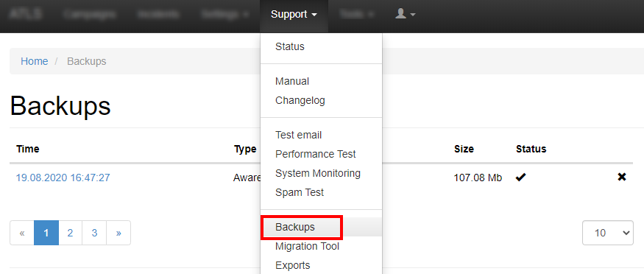Go to pagination page 2
Screen dimensions: 644x274
[70, 233]
